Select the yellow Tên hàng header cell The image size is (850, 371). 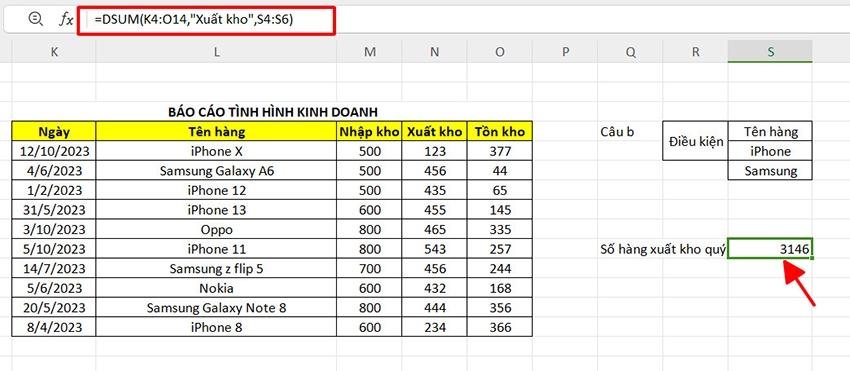point(216,131)
